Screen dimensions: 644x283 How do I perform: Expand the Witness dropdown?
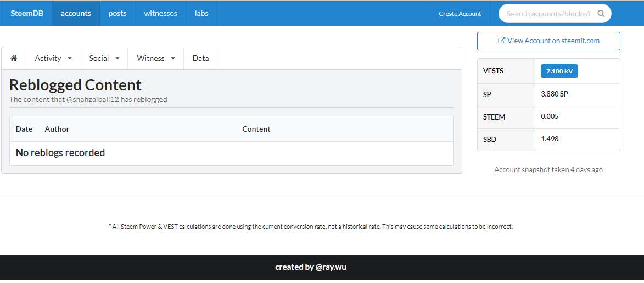click(x=156, y=58)
